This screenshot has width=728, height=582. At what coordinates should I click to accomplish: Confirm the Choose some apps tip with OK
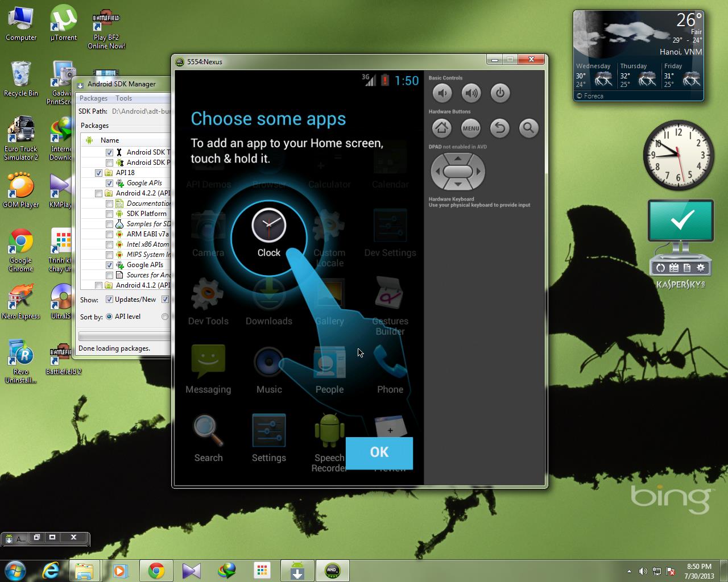(379, 452)
